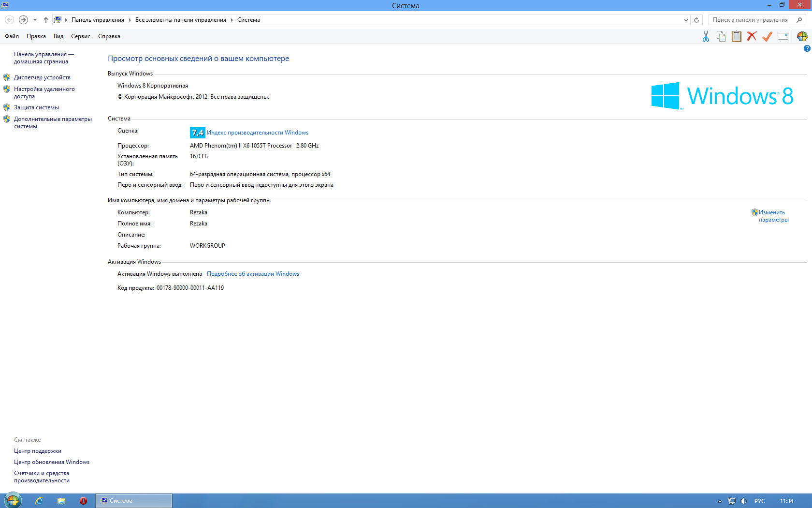Screen dimensions: 812x508
Task: Open Internet Explorer from the taskbar
Action: pos(39,501)
